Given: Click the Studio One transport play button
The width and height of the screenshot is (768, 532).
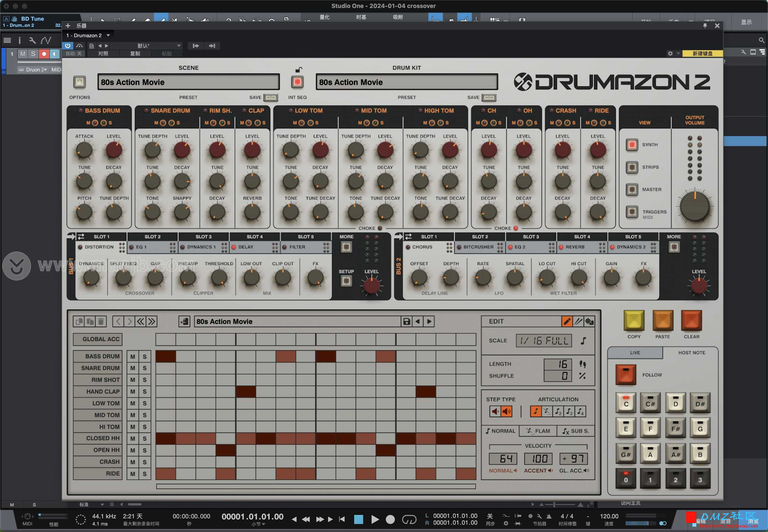Looking at the screenshot, I should pos(375,519).
